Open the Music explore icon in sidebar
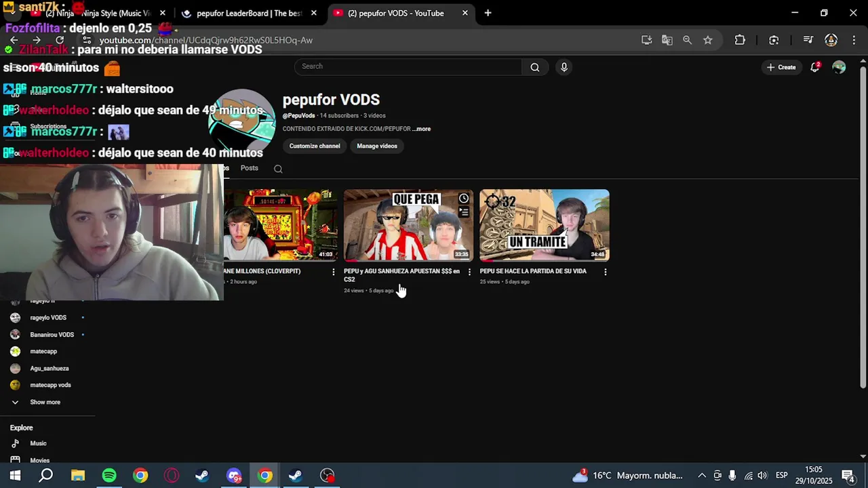868x488 pixels. pyautogui.click(x=15, y=443)
